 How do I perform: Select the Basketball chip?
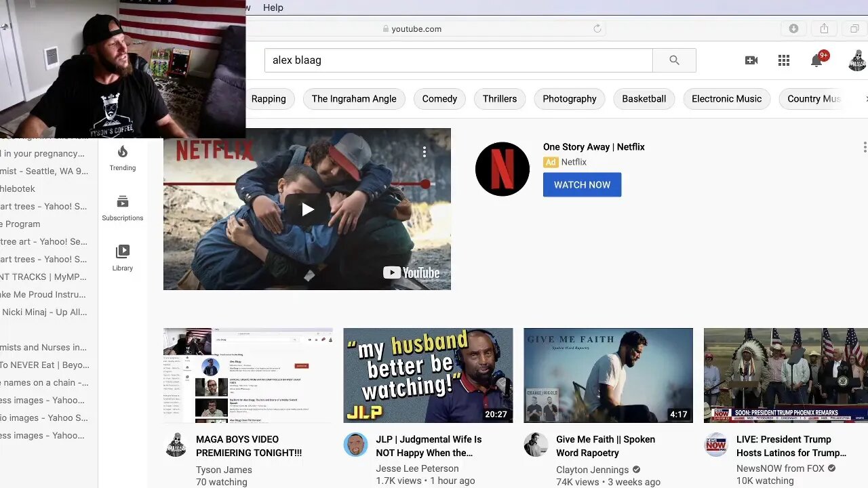coord(644,99)
